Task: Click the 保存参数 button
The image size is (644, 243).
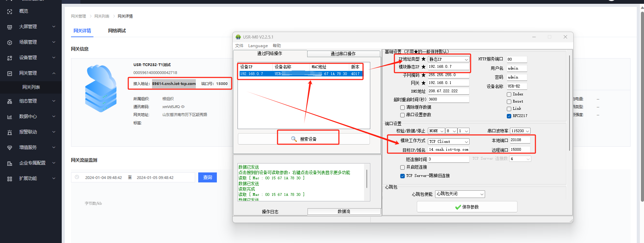Action: 467,207
